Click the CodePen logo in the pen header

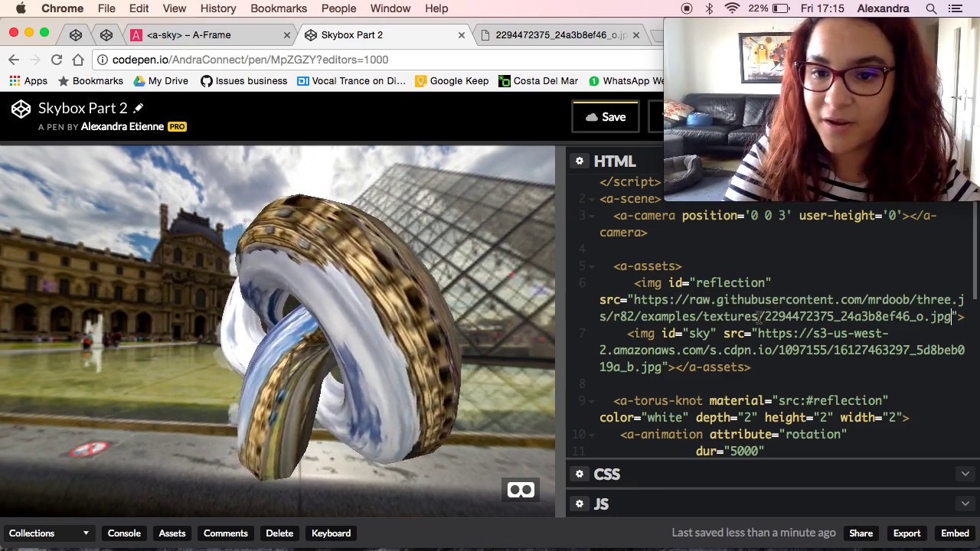(21, 109)
